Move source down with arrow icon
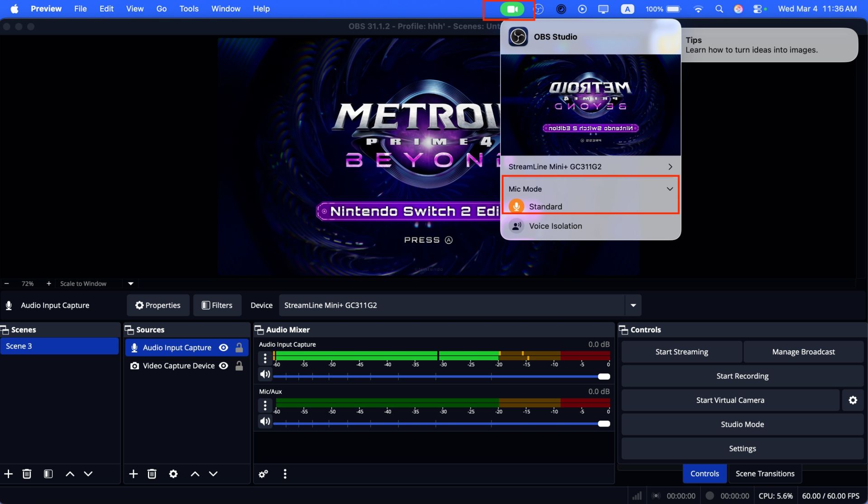This screenshot has height=504, width=868. pyautogui.click(x=213, y=474)
